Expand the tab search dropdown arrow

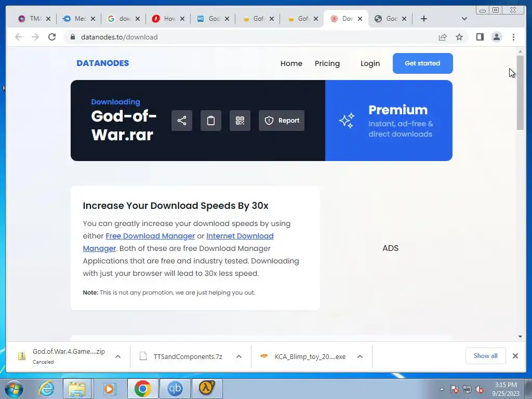(x=464, y=19)
